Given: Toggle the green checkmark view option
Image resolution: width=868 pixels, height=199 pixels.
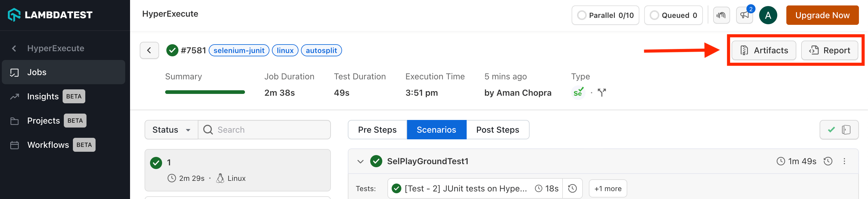Looking at the screenshot, I should (831, 130).
